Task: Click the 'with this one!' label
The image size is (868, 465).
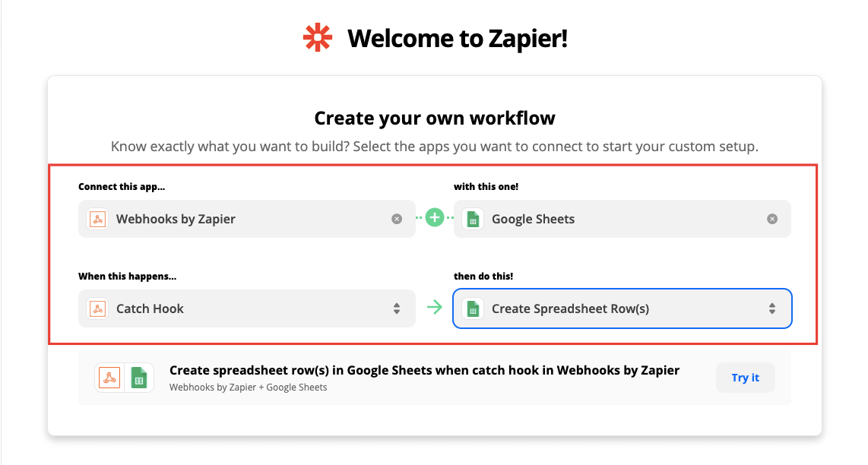Action: pyautogui.click(x=486, y=187)
